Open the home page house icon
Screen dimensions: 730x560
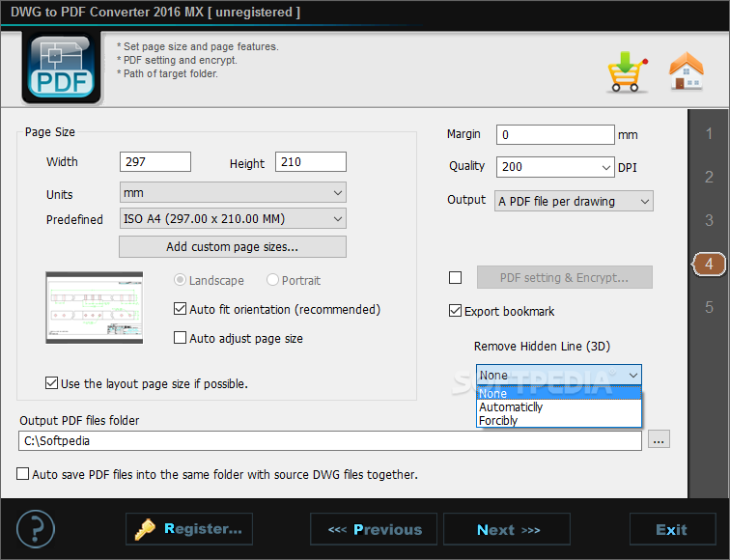pyautogui.click(x=687, y=70)
